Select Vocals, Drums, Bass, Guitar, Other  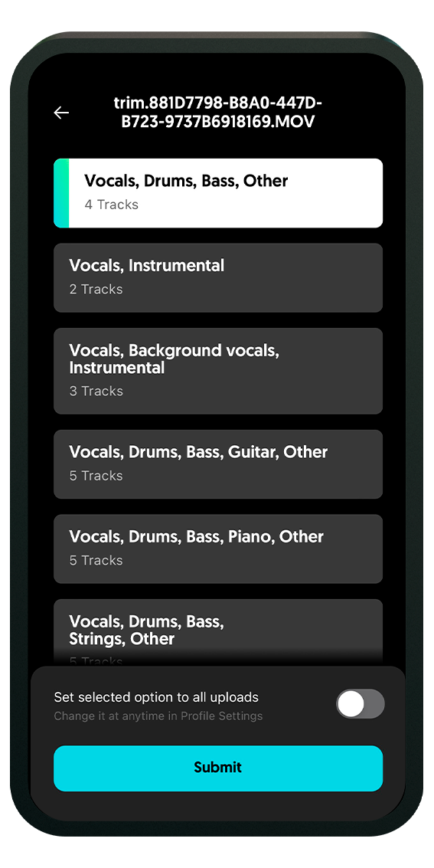[x=218, y=464]
